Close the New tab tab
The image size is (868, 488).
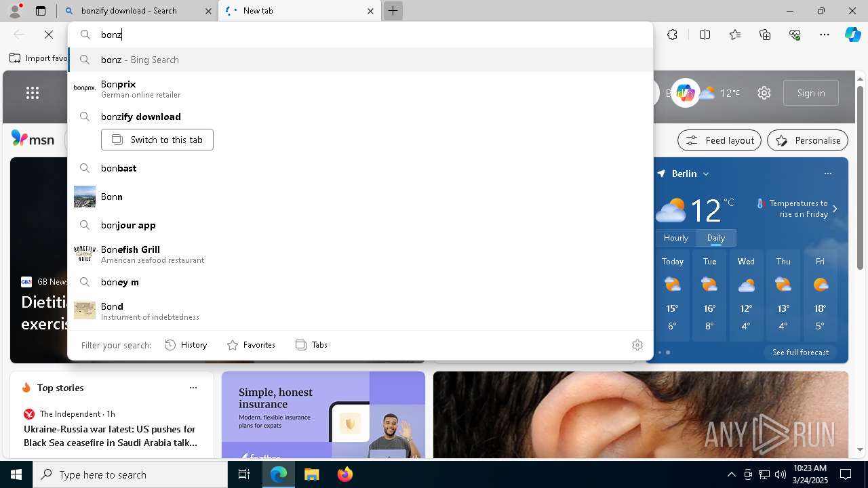coord(370,11)
